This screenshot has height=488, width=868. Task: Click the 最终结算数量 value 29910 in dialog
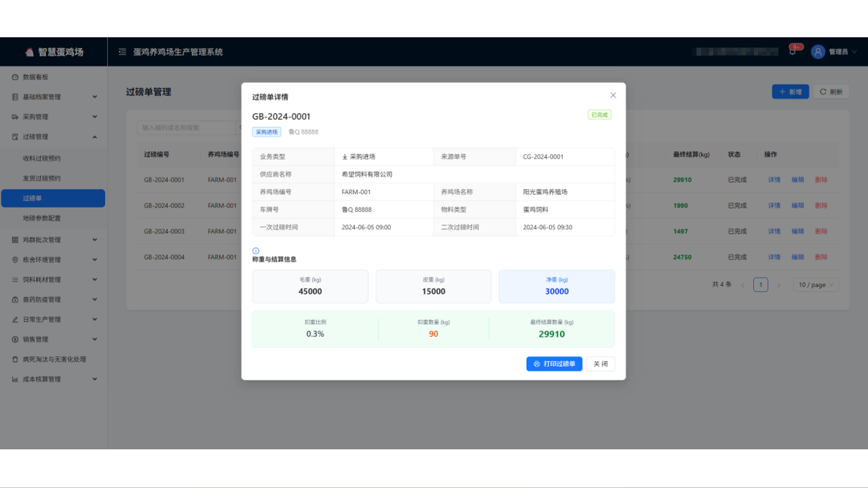pyautogui.click(x=552, y=334)
